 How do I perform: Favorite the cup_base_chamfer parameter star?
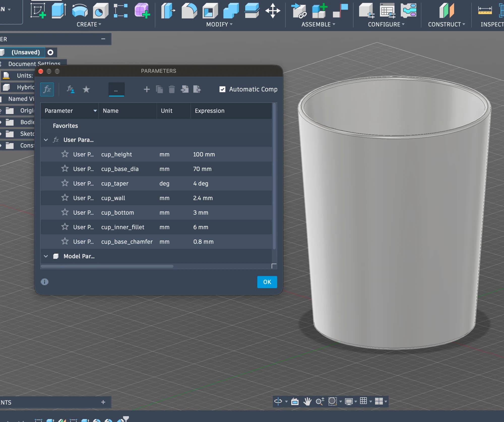point(65,242)
